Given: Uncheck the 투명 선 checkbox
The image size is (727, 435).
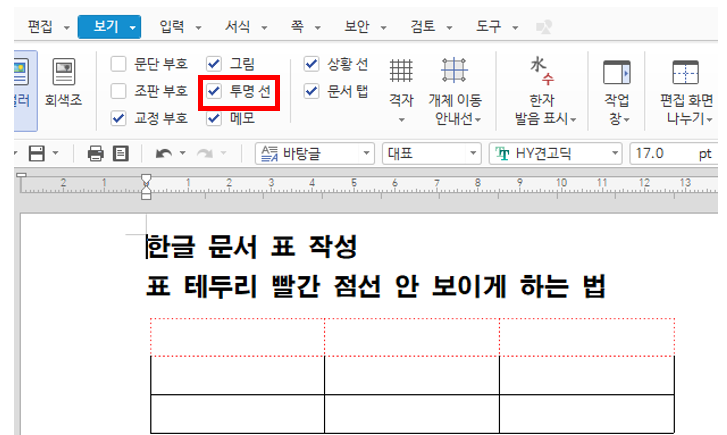Looking at the screenshot, I should [214, 91].
